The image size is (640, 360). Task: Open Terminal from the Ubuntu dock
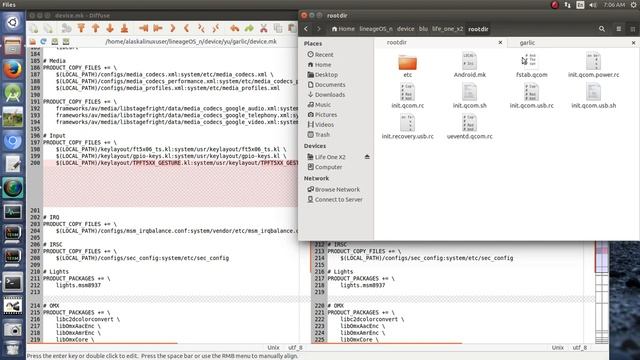click(x=13, y=283)
